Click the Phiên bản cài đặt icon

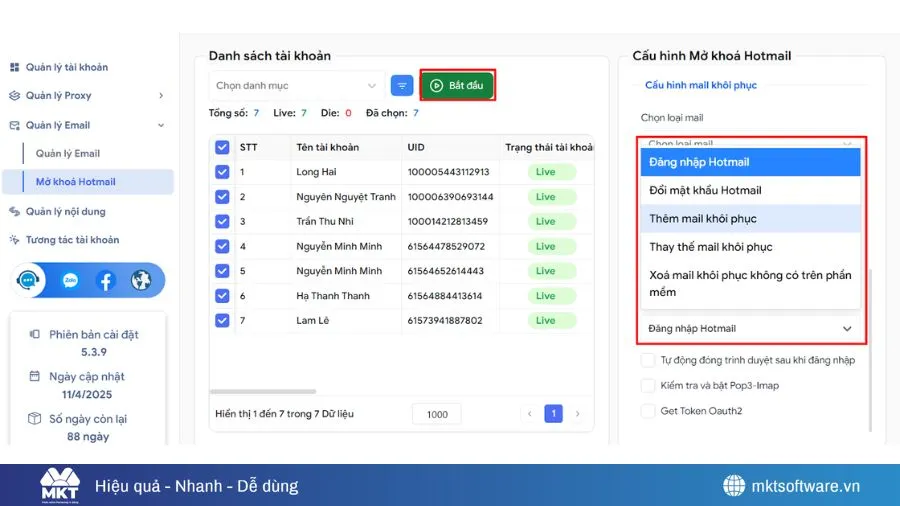pos(34,334)
